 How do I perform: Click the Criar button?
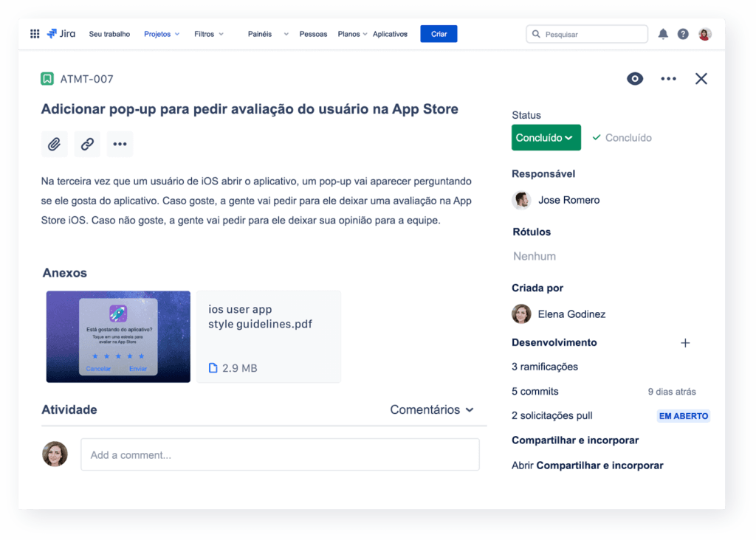coord(439,33)
